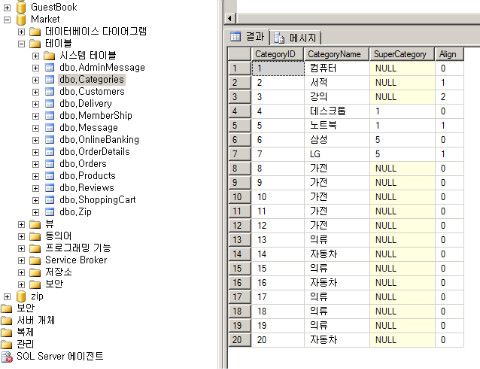Click the dbo.OnlineBanking table icon
This screenshot has width=480, height=369.
[x=49, y=140]
